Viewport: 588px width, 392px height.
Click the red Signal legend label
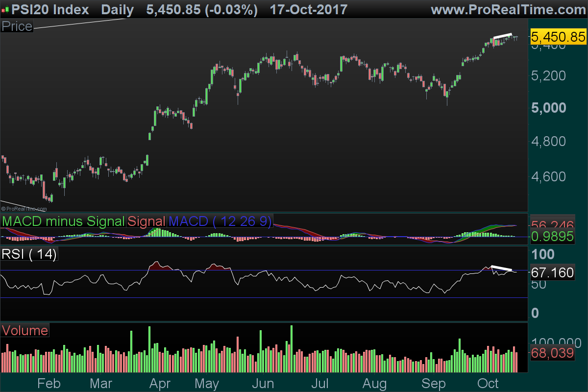tap(147, 221)
